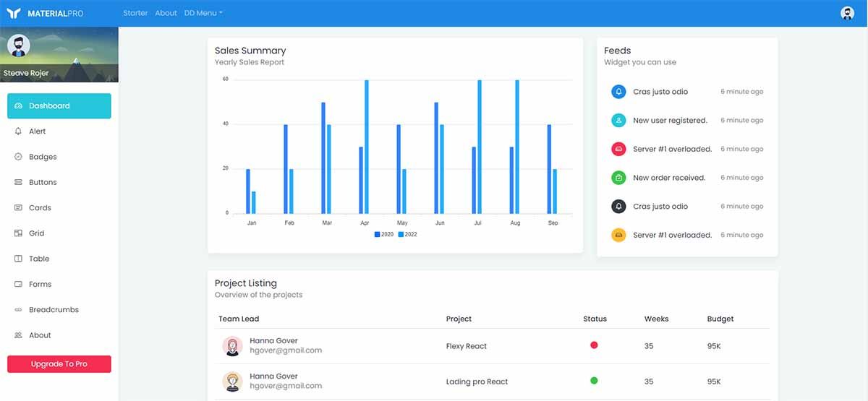Click 35 weeks value in Flexy React row
868x401 pixels.
[649, 346]
